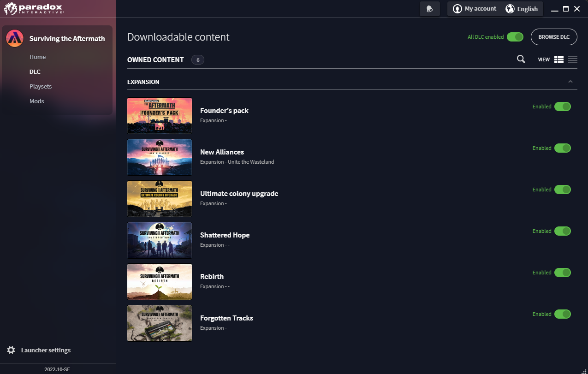Open the My account menu
The image size is (588, 374).
(475, 8)
